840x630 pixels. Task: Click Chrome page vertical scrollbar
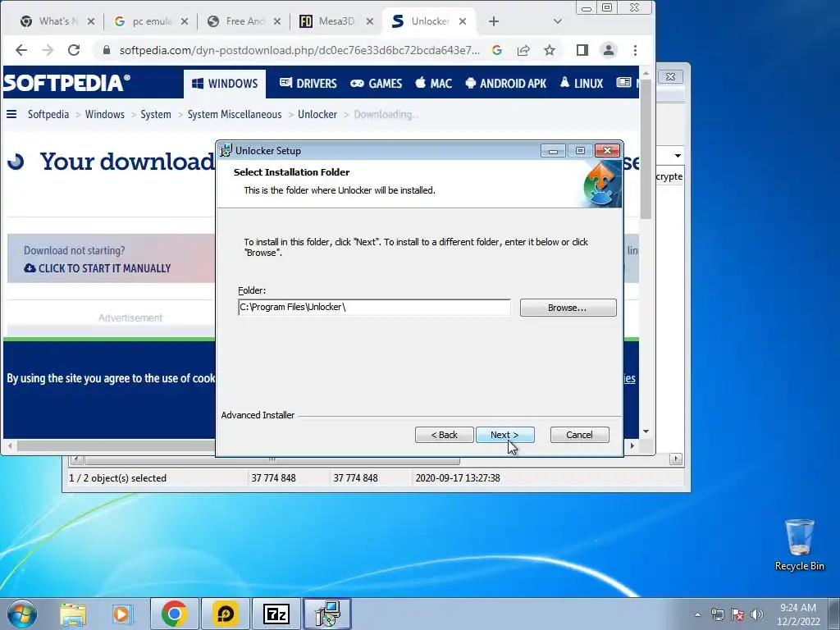click(x=646, y=148)
